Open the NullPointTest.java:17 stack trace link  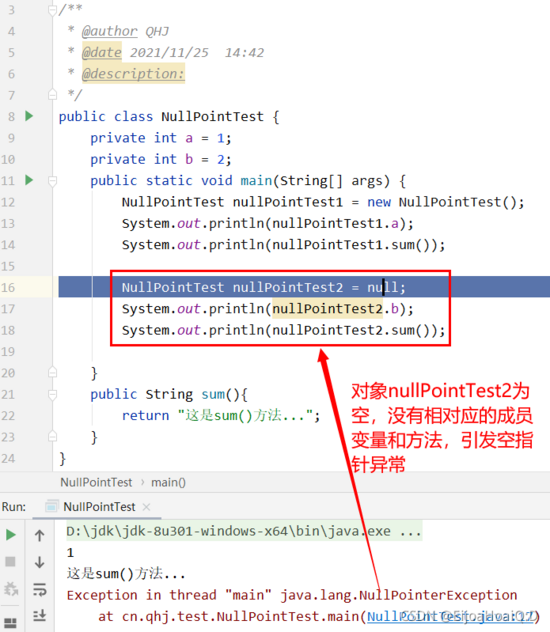(x=450, y=616)
